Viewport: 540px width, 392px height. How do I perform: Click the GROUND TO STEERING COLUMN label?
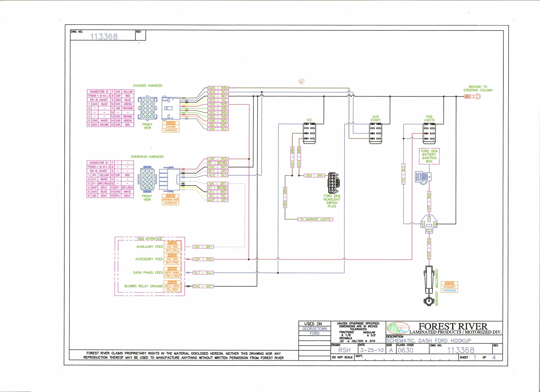coord(478,88)
